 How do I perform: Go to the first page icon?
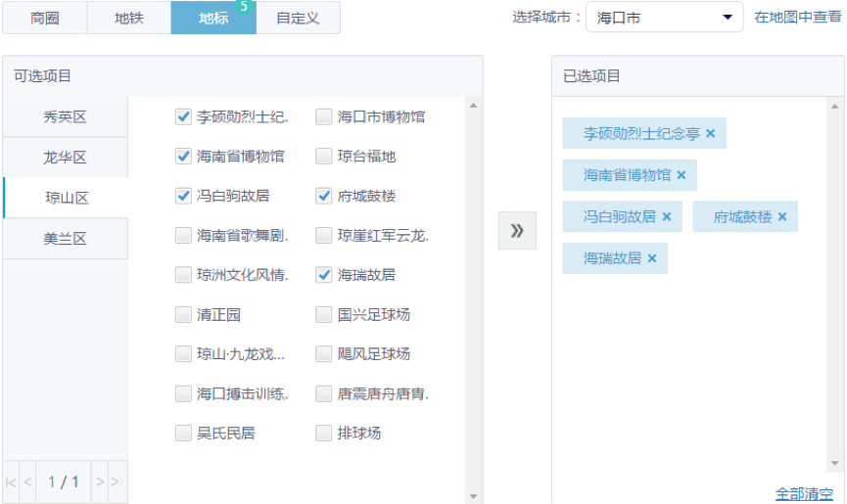tap(11, 481)
